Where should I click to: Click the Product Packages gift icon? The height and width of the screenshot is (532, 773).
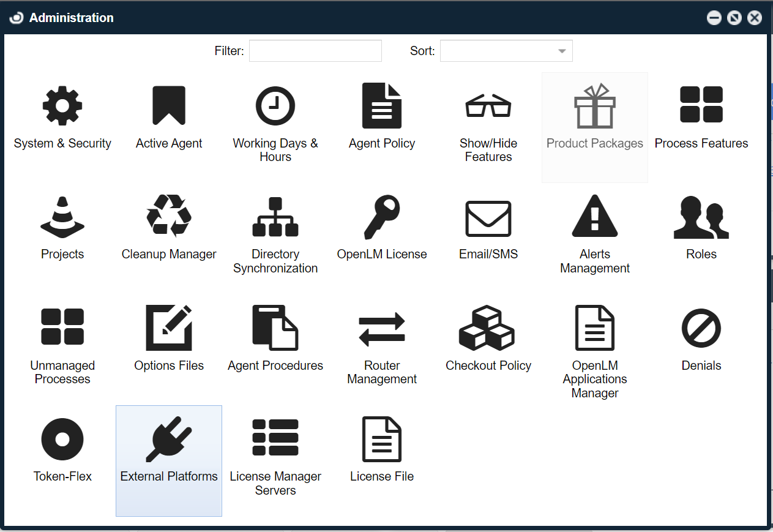(x=594, y=106)
